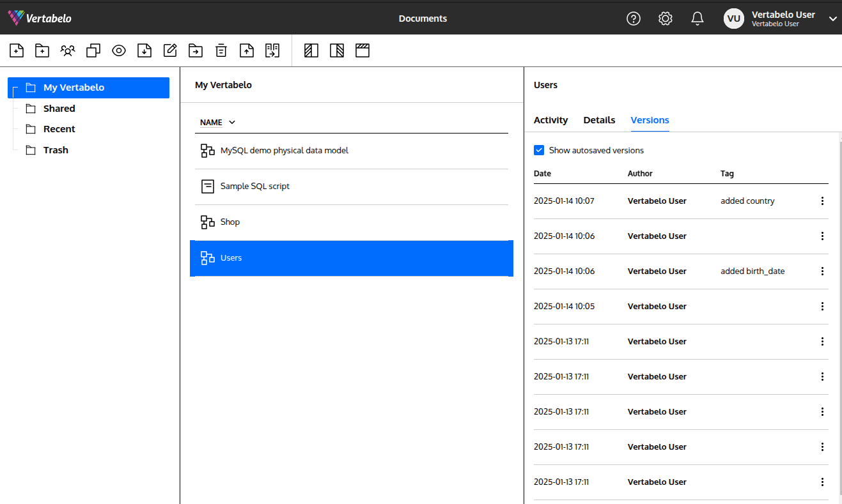Screen dimensions: 842x504
Task: Open options menu for 'added country' version
Action: (822, 201)
